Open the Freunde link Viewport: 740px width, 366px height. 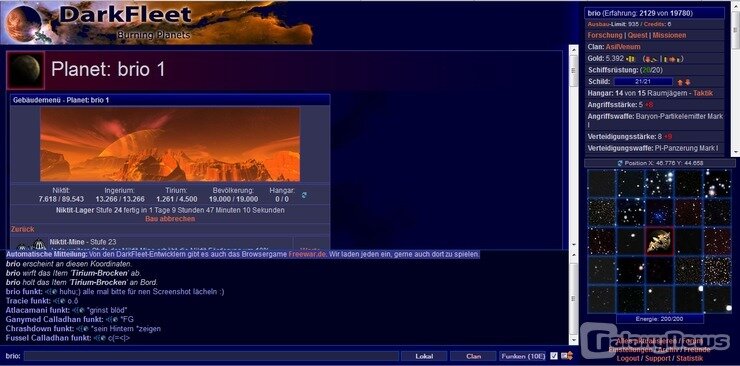(696, 349)
